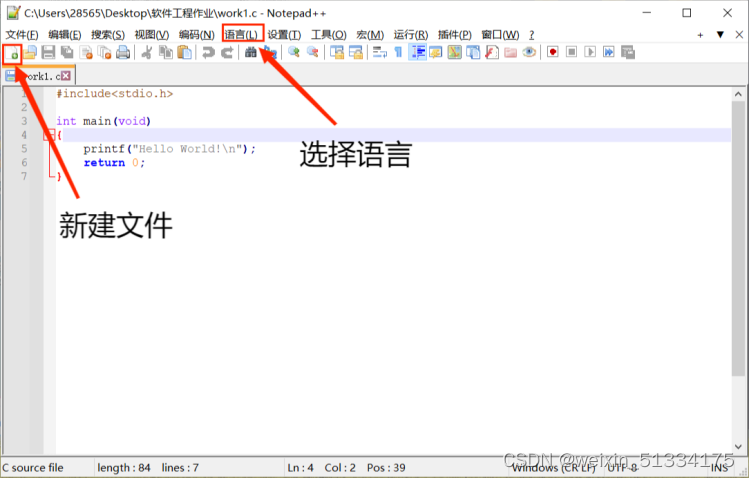Open the Document Map panel icon
The height and width of the screenshot is (479, 750).
pos(454,52)
